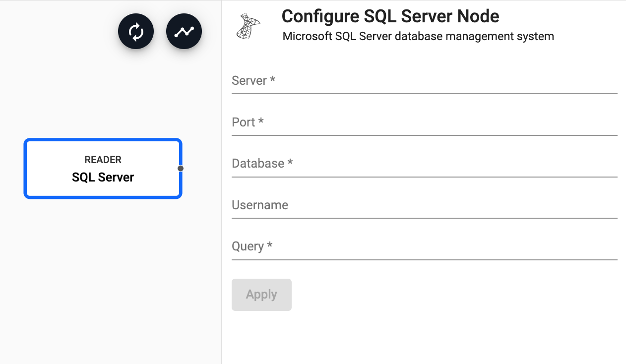
Task: Click the SQL Server logo icon
Action: (248, 26)
